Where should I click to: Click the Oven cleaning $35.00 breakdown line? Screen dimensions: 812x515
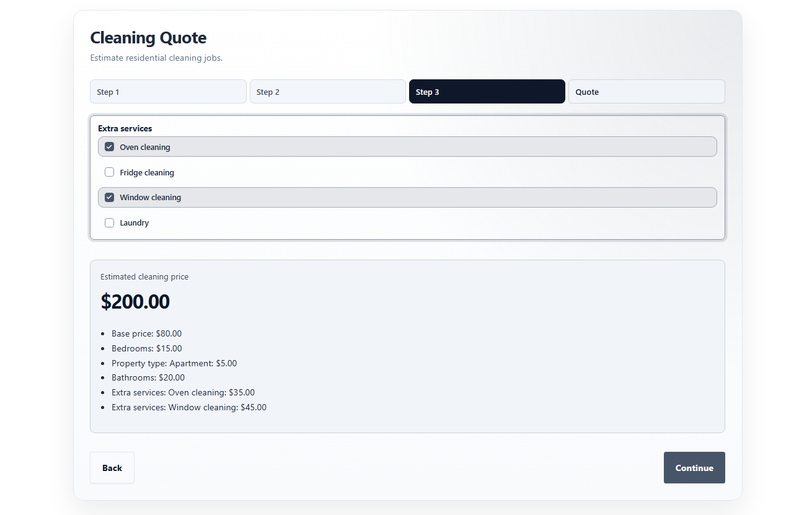[x=183, y=392]
